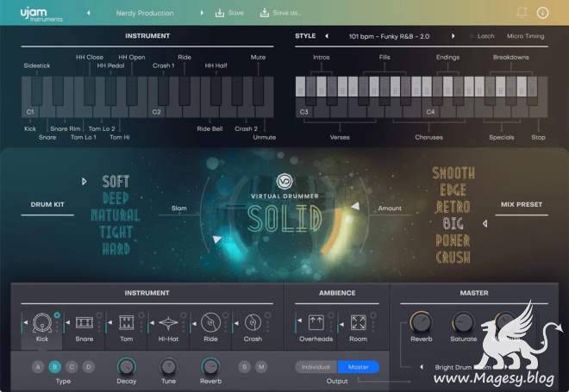
Task: Click volume arrow left of Overheads
Action: point(300,320)
